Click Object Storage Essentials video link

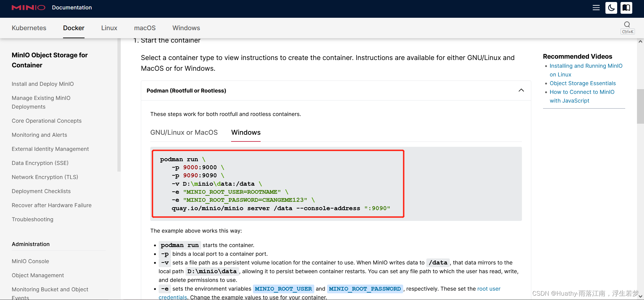583,83
